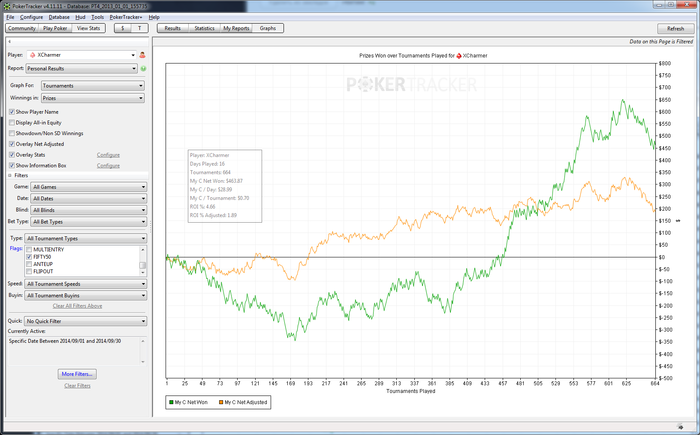Open the Player dropdown showing XCharmer

[x=81, y=55]
